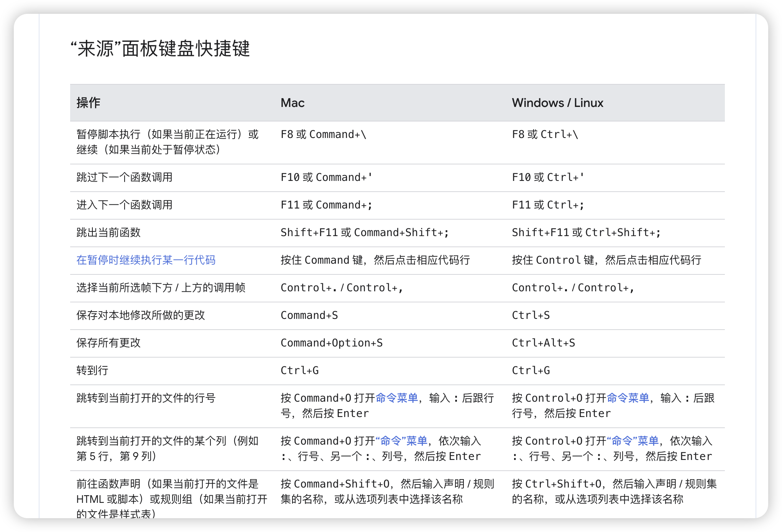The height and width of the screenshot is (532, 782).
Task: Click the F8 或 Ctrl+\ shortcut cell
Action: coord(545,135)
